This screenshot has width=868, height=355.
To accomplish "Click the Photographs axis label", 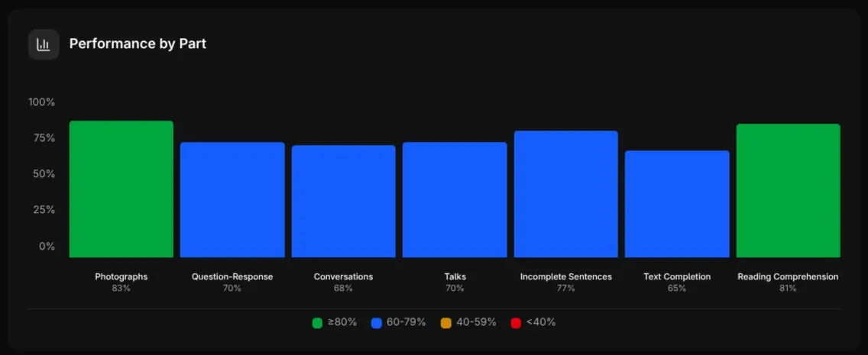I will 121,276.
